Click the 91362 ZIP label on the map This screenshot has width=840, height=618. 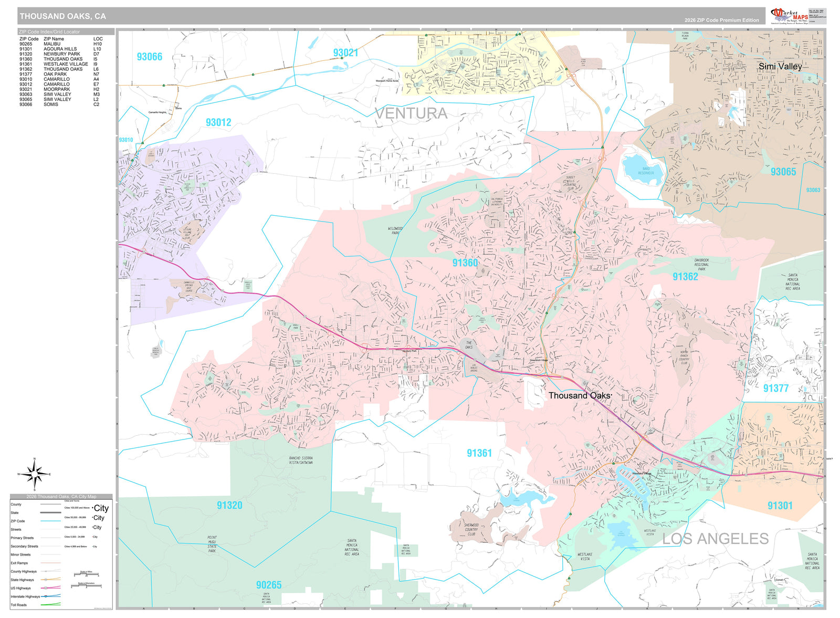(x=685, y=277)
